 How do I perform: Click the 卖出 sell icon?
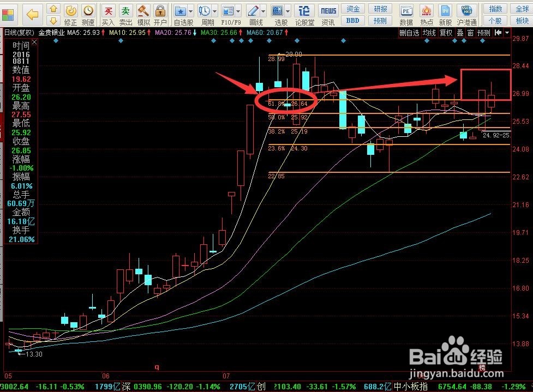coord(125,15)
